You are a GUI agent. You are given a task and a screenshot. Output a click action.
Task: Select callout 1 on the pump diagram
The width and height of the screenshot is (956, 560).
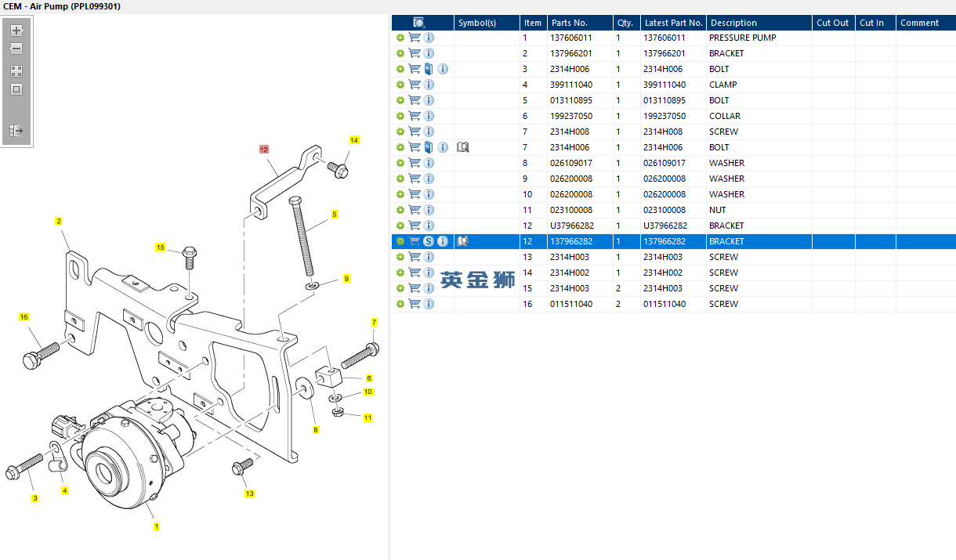click(156, 526)
